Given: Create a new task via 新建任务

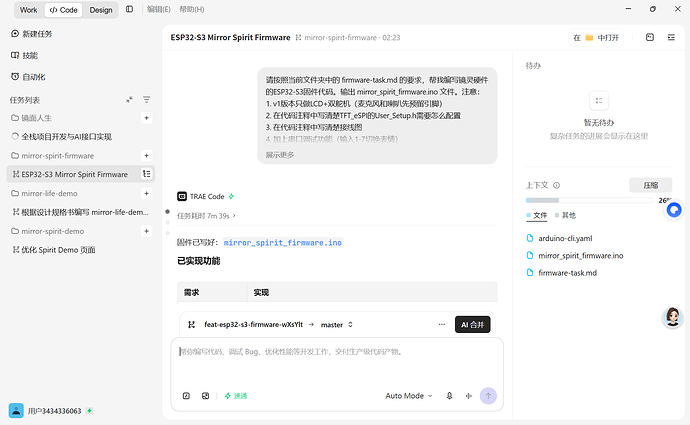Looking at the screenshot, I should point(31,34).
